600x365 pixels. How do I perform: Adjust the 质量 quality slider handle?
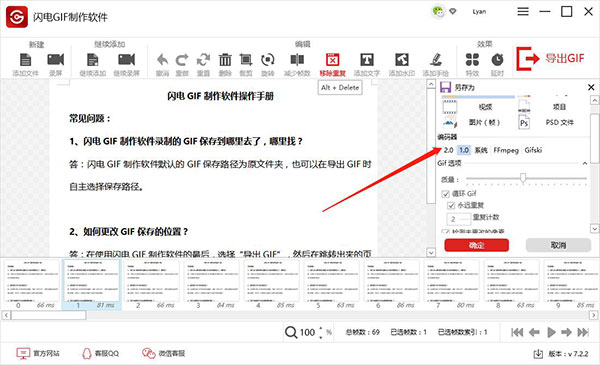point(523,178)
